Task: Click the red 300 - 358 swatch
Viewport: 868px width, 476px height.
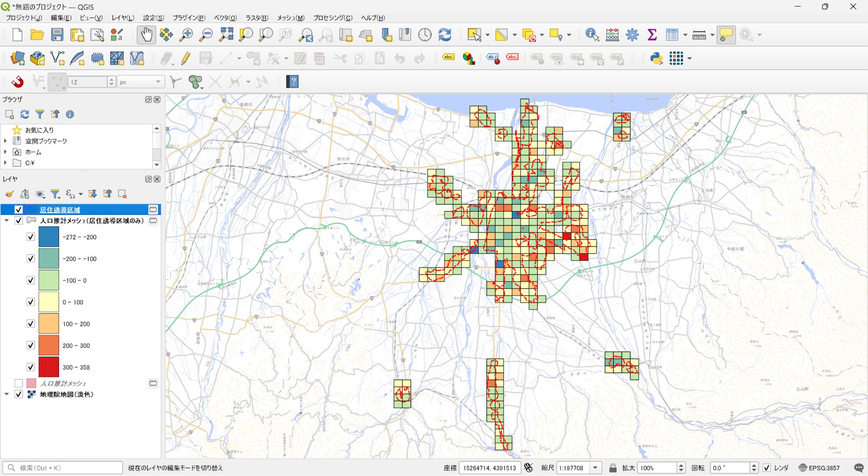Action: pyautogui.click(x=49, y=367)
